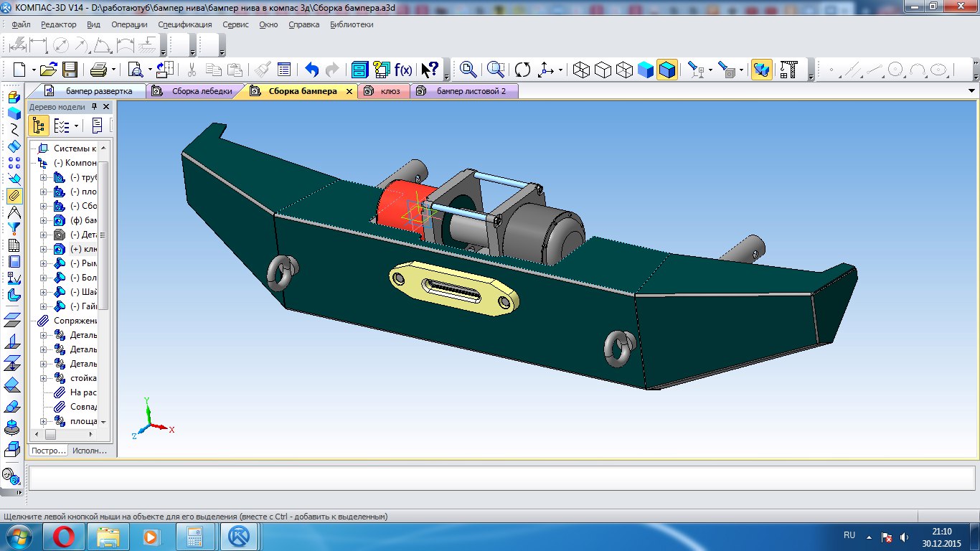The image size is (980, 551).
Task: Activate the context help cursor with question mark
Action: click(x=430, y=70)
